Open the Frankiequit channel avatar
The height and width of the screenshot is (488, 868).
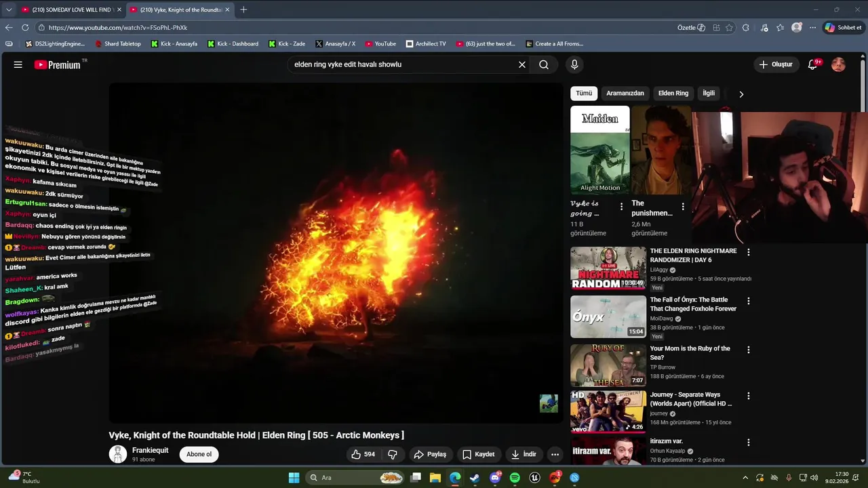coord(118,454)
